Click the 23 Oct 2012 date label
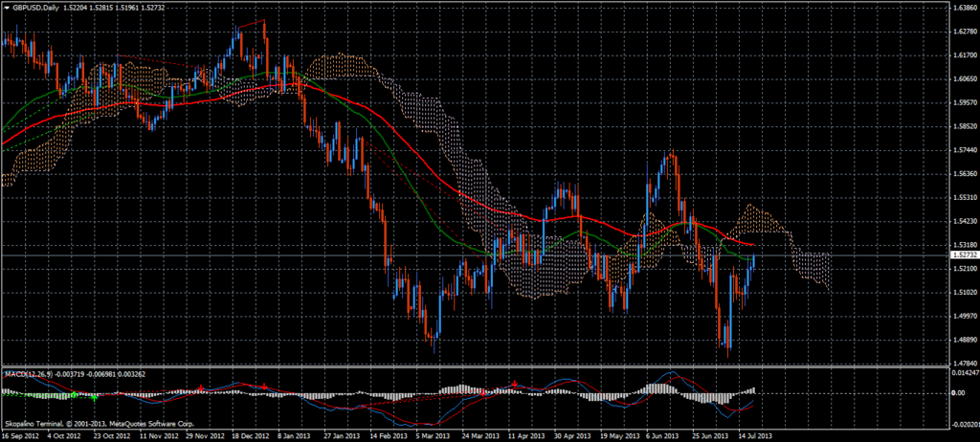 pos(113,435)
